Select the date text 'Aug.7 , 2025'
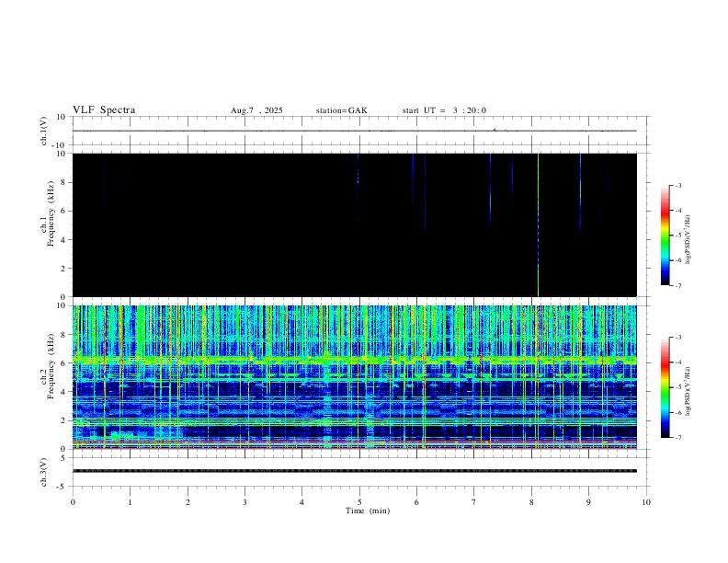 tap(256, 110)
